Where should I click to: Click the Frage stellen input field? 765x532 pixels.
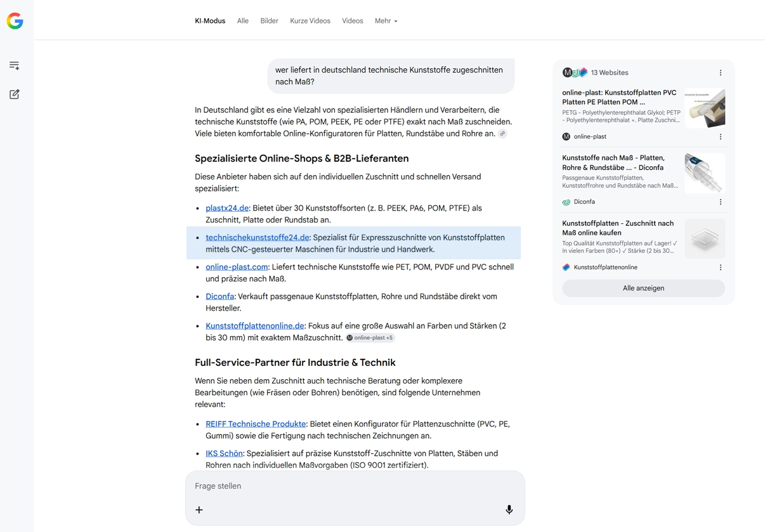[x=343, y=486]
